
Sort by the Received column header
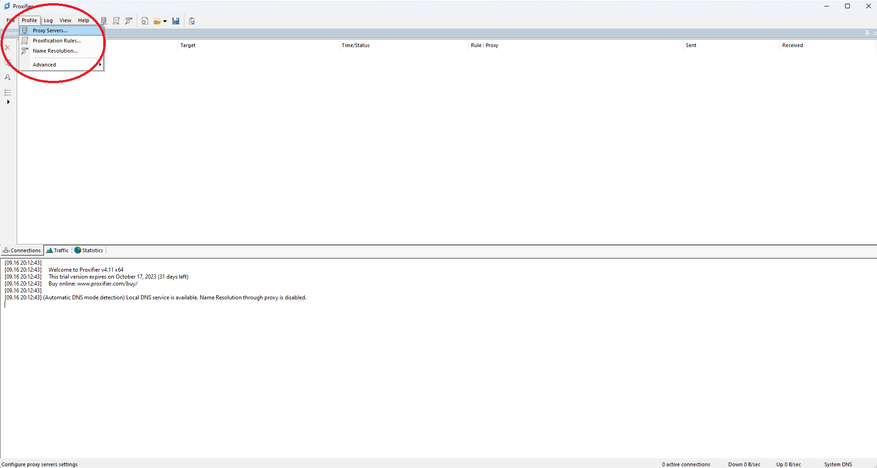point(828,45)
